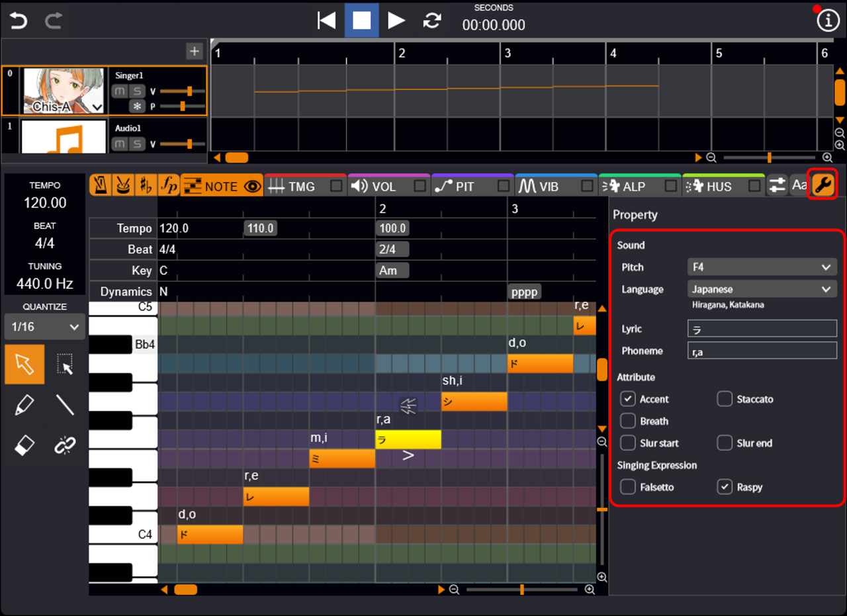Viewport: 847px width, 616px height.
Task: Select the eraser tool
Action: [x=24, y=446]
